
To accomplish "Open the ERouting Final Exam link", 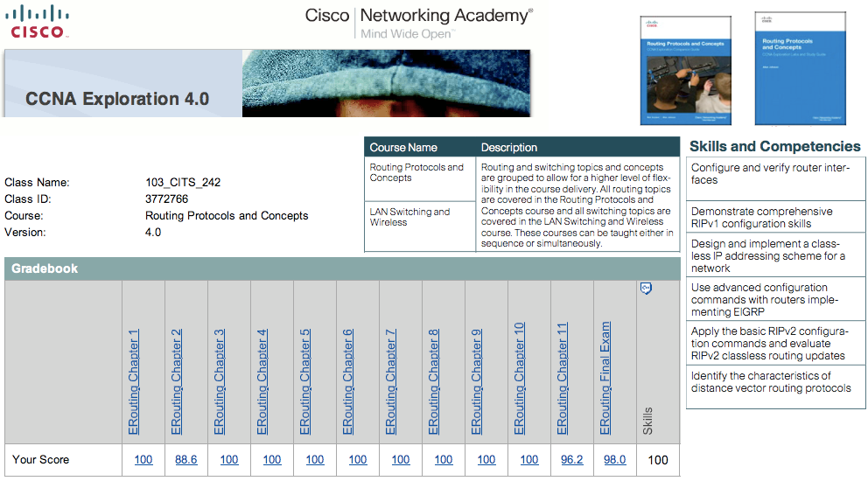I will tap(605, 378).
